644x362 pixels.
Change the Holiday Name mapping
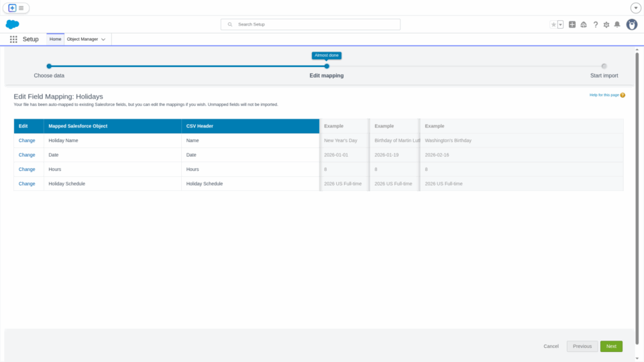(27, 141)
